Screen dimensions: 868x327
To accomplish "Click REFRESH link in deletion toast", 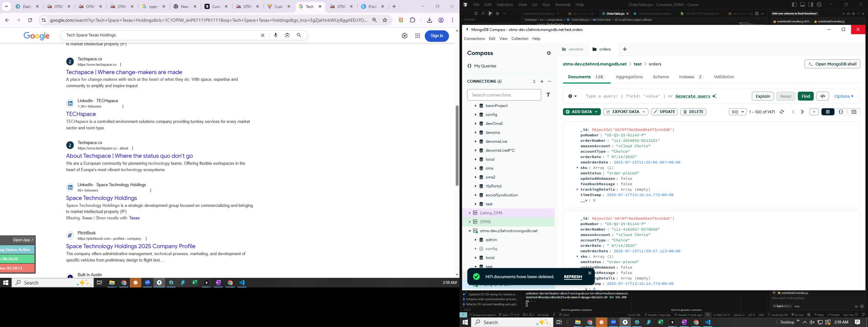I will (x=573, y=277).
